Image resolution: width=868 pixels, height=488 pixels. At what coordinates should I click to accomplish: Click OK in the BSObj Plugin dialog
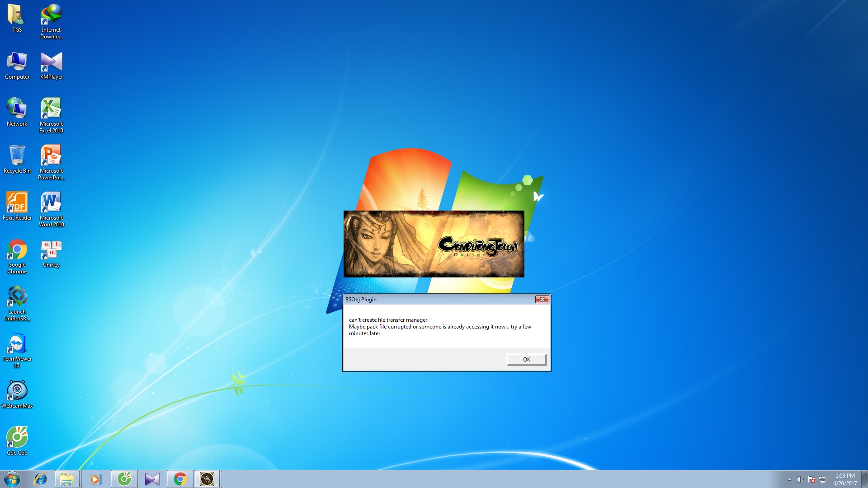pos(526,359)
